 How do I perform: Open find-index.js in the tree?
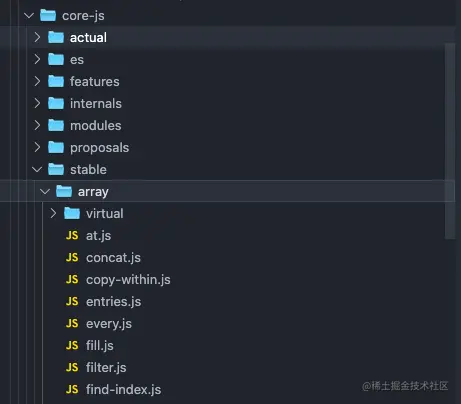[x=123, y=389]
